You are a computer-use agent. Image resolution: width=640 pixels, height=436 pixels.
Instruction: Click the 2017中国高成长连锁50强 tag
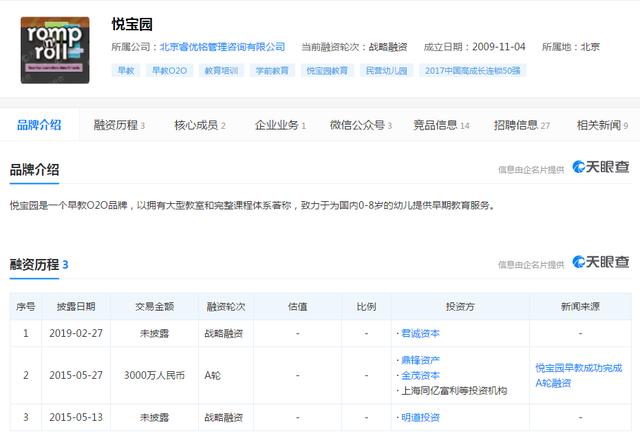[x=473, y=71]
